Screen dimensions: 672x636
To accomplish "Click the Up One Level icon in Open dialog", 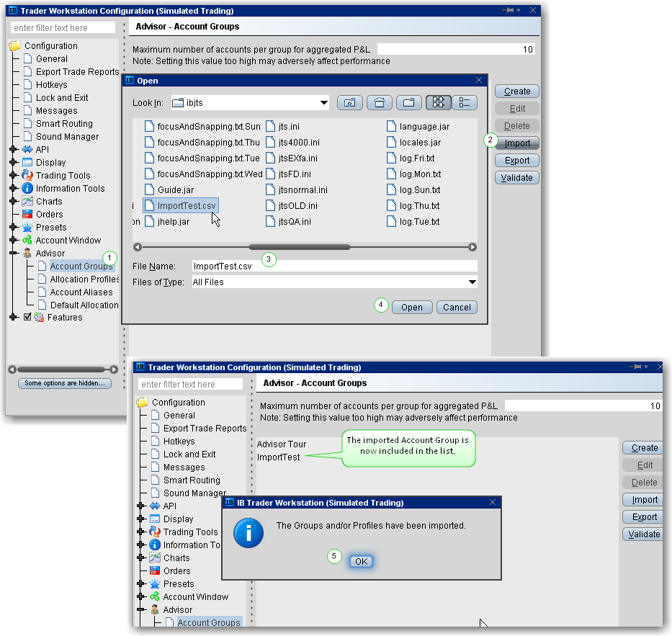I will (350, 102).
